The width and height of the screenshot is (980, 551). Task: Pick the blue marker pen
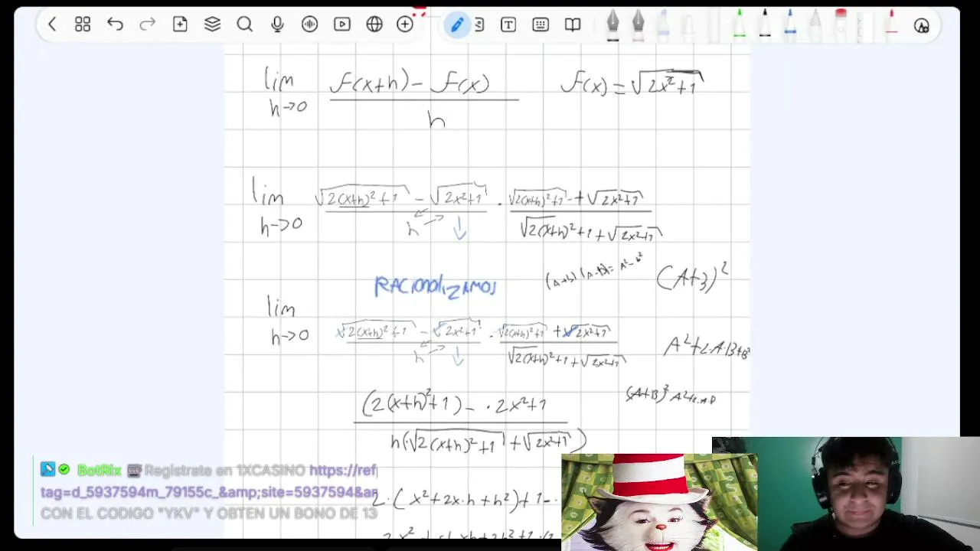coord(789,24)
